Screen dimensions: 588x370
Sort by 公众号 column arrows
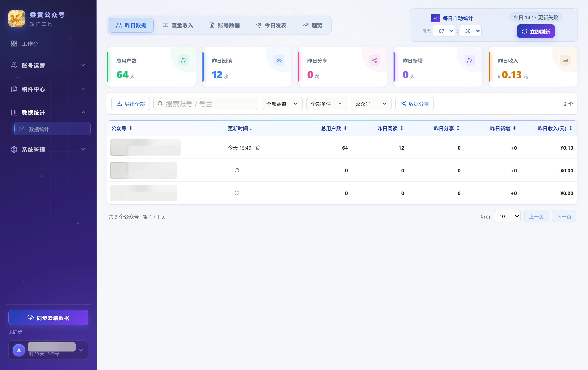point(131,128)
